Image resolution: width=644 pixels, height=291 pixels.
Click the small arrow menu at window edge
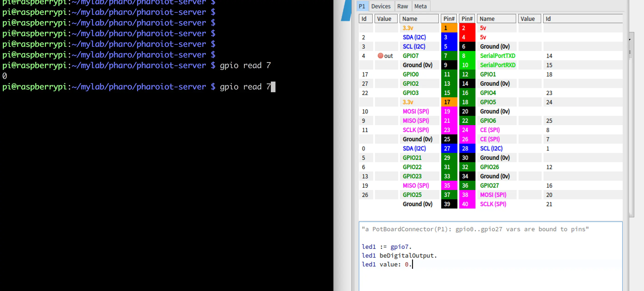(x=630, y=40)
